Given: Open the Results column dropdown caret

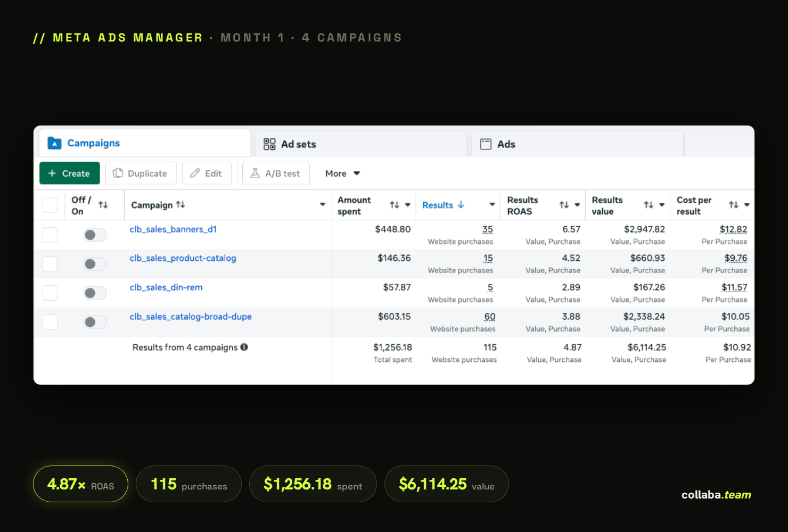Looking at the screenshot, I should [x=492, y=205].
